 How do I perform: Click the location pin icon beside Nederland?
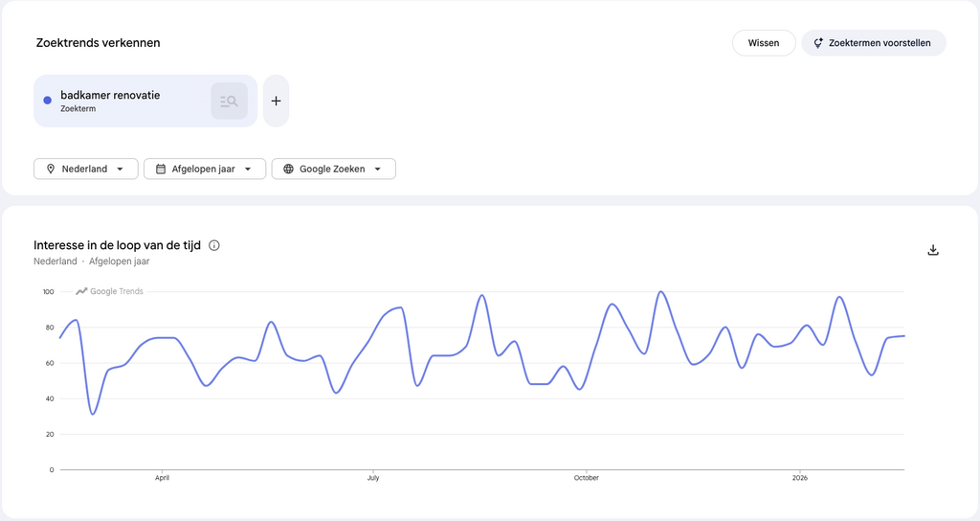(x=51, y=169)
